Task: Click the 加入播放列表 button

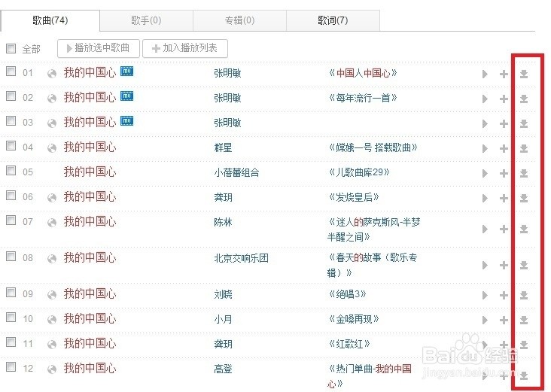Action: 185,48
